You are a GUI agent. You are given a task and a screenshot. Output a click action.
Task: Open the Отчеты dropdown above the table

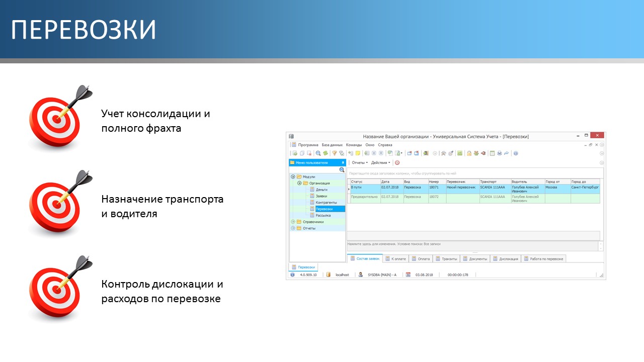(359, 163)
